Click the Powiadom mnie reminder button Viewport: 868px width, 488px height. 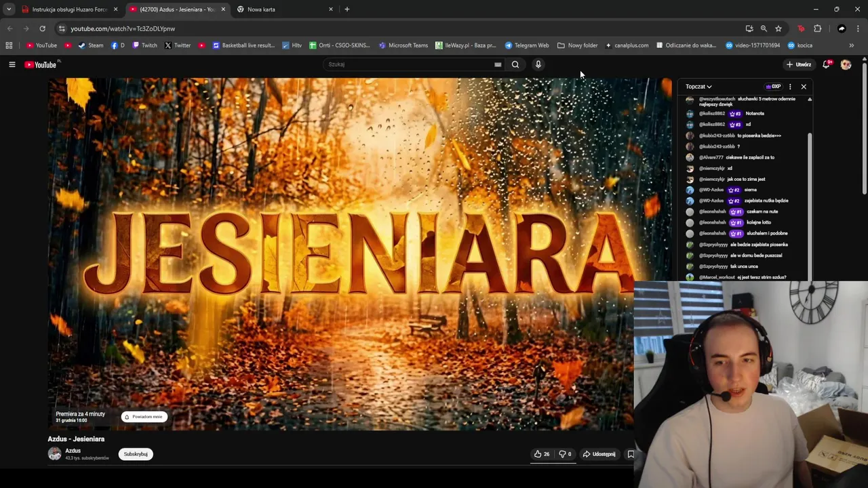tap(144, 417)
